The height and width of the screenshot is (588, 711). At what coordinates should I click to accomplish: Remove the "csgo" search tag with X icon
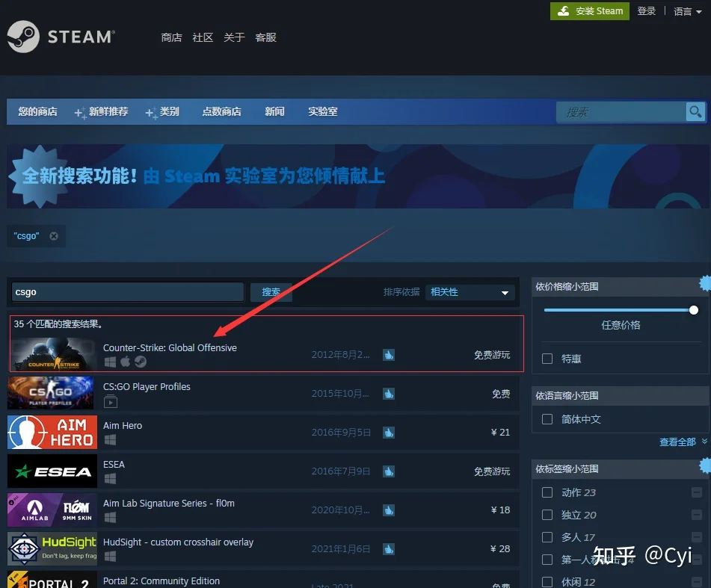click(54, 236)
